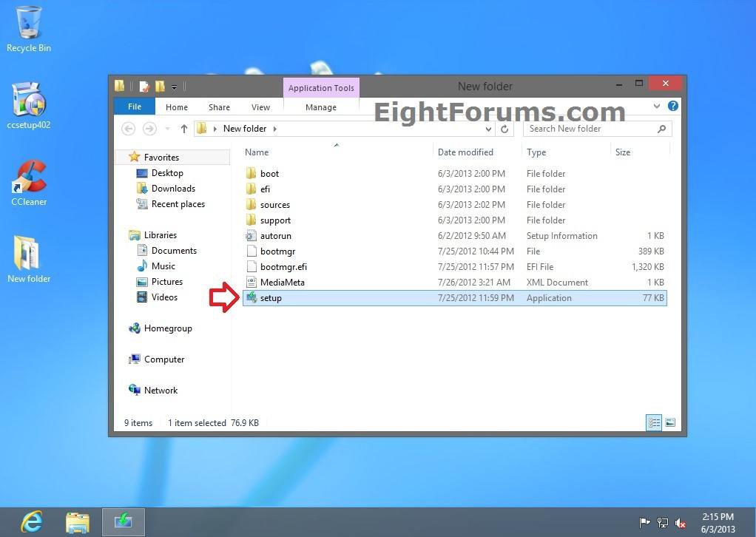The width and height of the screenshot is (756, 537).
Task: Open address bar history dropdown
Action: [x=488, y=129]
